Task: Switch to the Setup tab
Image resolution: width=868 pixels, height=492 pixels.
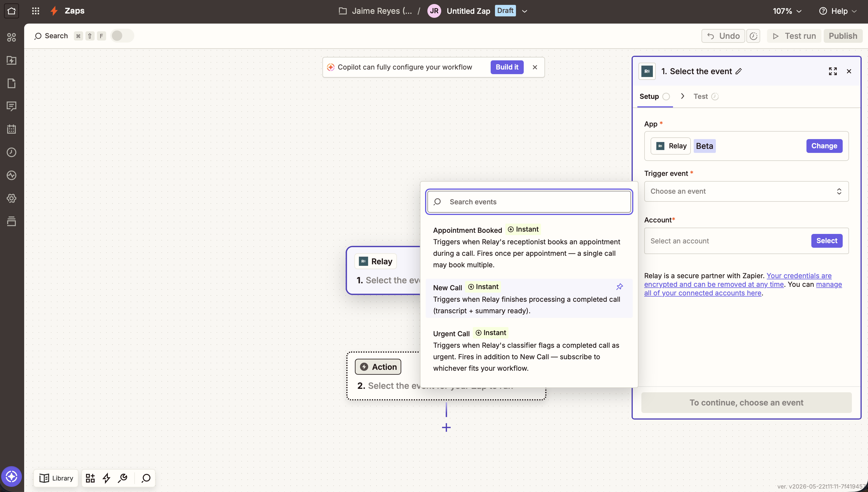Action: (655, 96)
